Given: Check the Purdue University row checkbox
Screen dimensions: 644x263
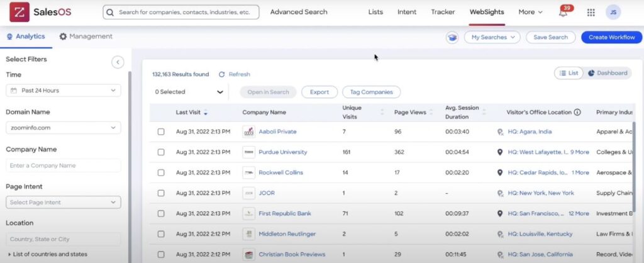Looking at the screenshot, I should pos(161,152).
